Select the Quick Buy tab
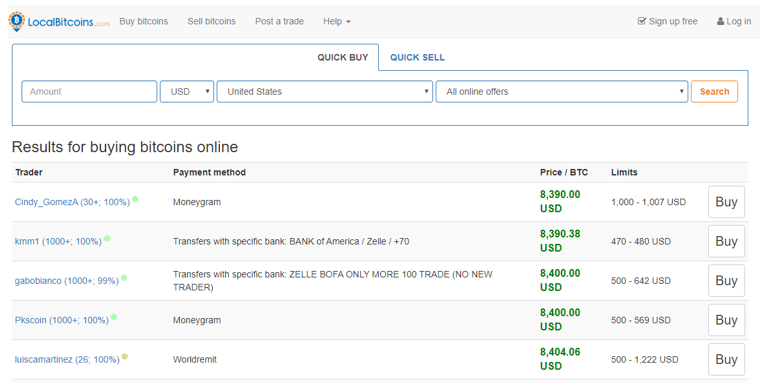 (343, 58)
